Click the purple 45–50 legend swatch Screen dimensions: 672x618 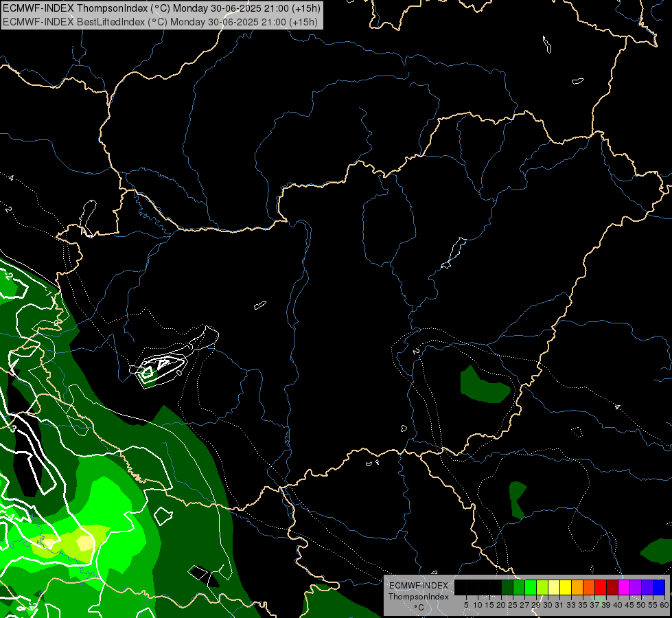pos(636,587)
